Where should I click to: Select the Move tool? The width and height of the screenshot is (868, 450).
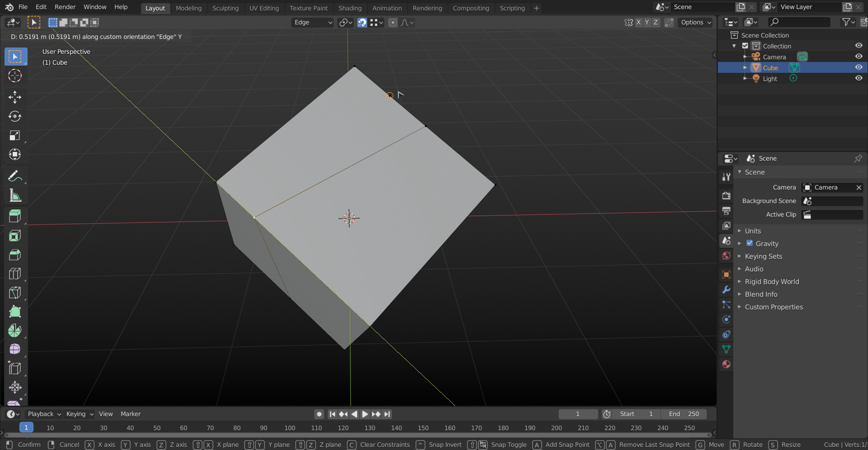click(15, 97)
